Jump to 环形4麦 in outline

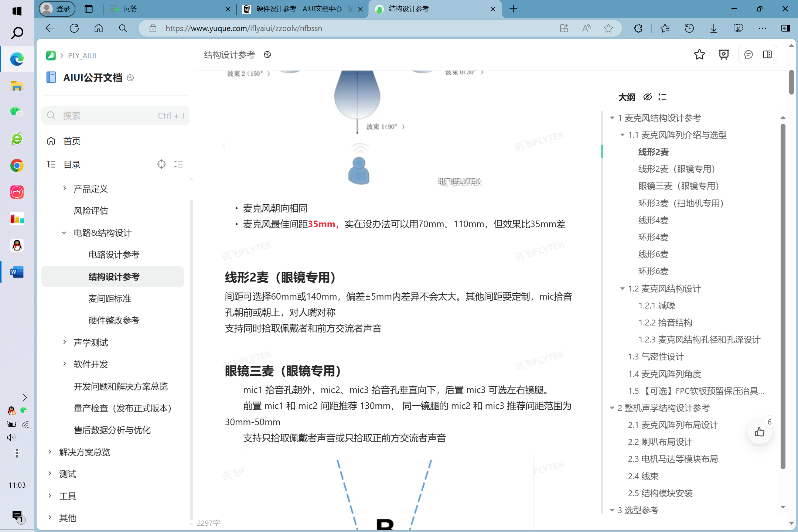653,237
